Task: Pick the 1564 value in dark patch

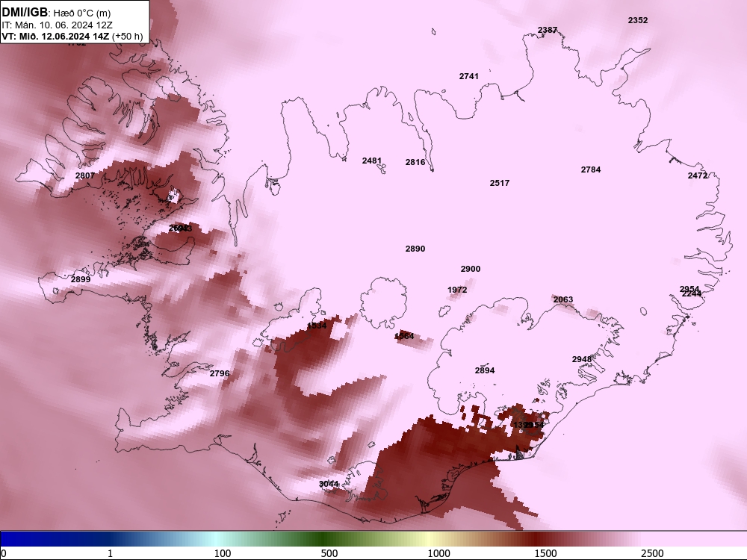Action: pyautogui.click(x=404, y=336)
